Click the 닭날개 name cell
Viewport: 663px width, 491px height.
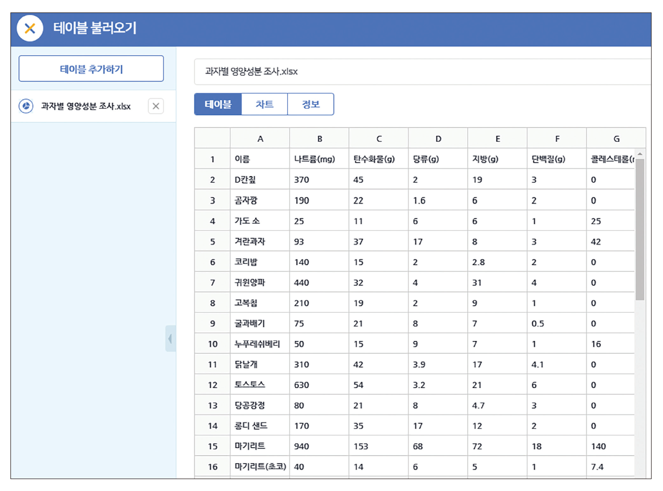coord(260,364)
